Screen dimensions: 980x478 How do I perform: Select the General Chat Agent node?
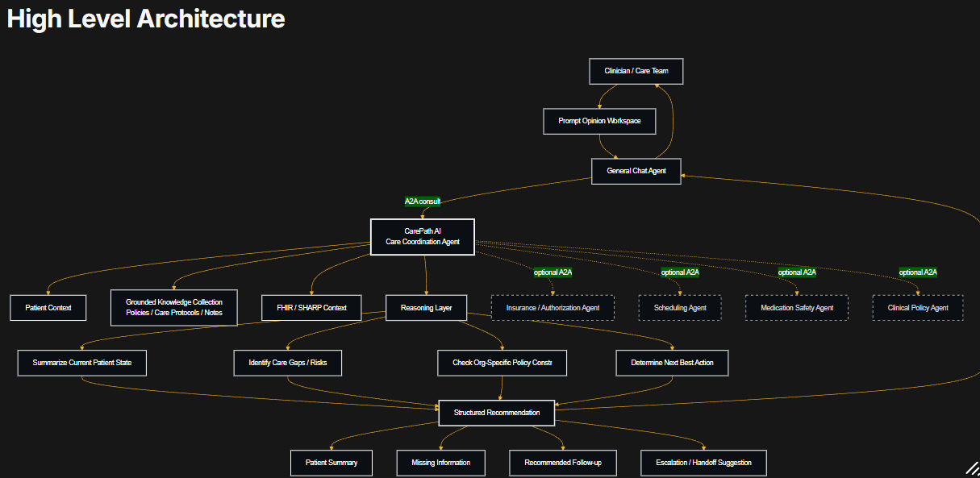(636, 171)
